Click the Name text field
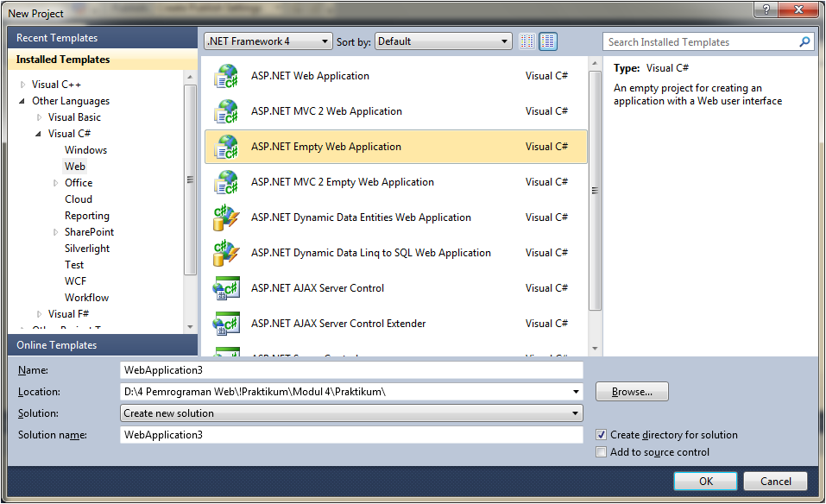 (x=351, y=369)
